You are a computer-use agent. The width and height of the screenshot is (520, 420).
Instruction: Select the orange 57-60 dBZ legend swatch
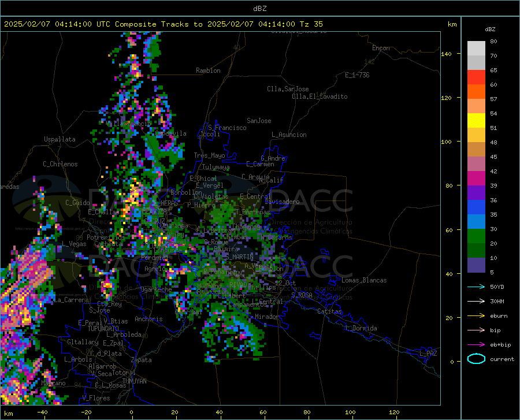[476, 92]
